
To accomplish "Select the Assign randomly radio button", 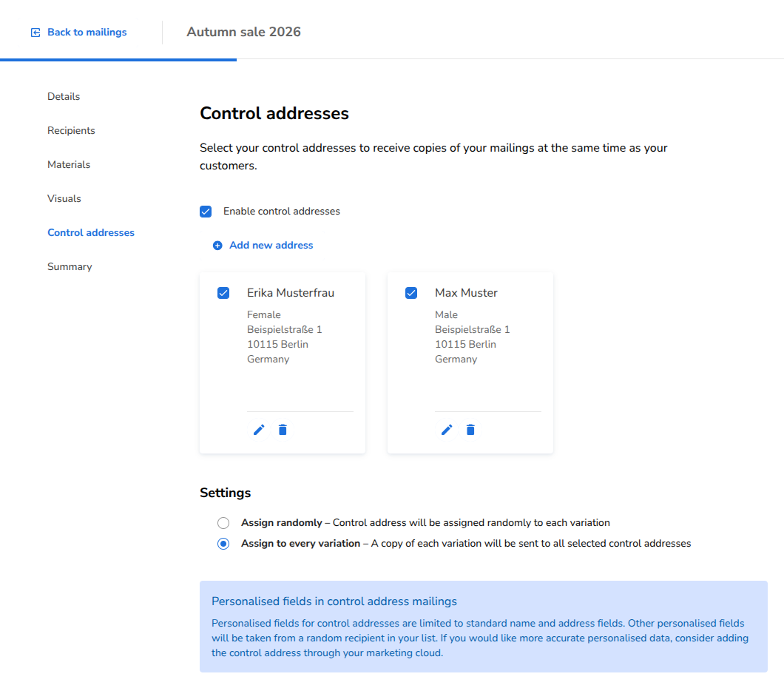I will tap(223, 523).
